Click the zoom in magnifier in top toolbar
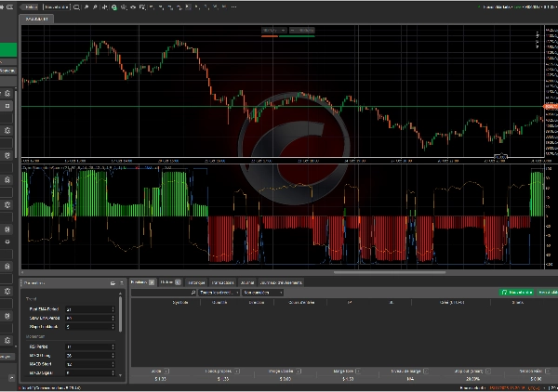Screen dimensions: 558x392 [85, 7]
